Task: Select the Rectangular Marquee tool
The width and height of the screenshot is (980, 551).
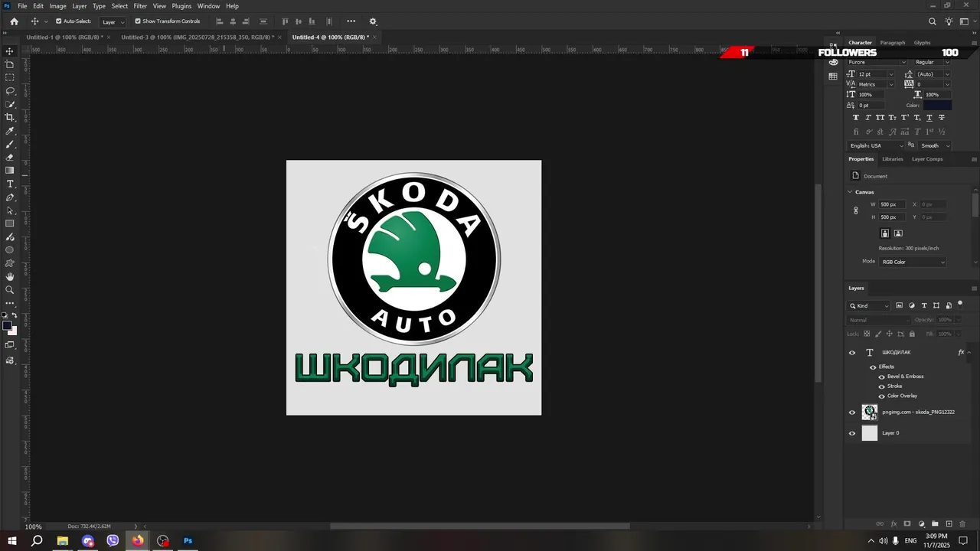Action: point(10,77)
